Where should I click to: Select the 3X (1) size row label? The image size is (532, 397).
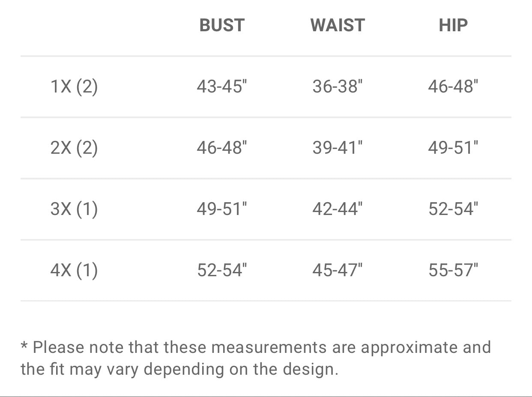(x=74, y=209)
